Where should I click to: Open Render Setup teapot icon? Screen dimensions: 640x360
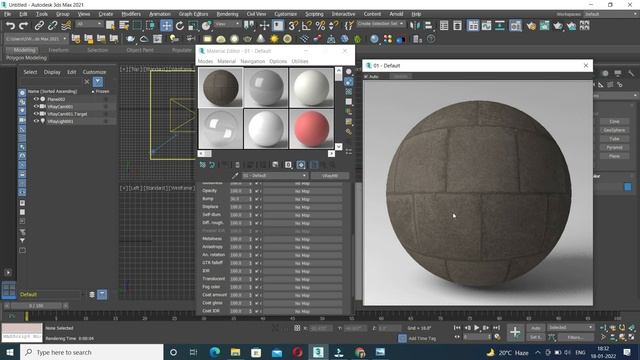[x=531, y=26]
